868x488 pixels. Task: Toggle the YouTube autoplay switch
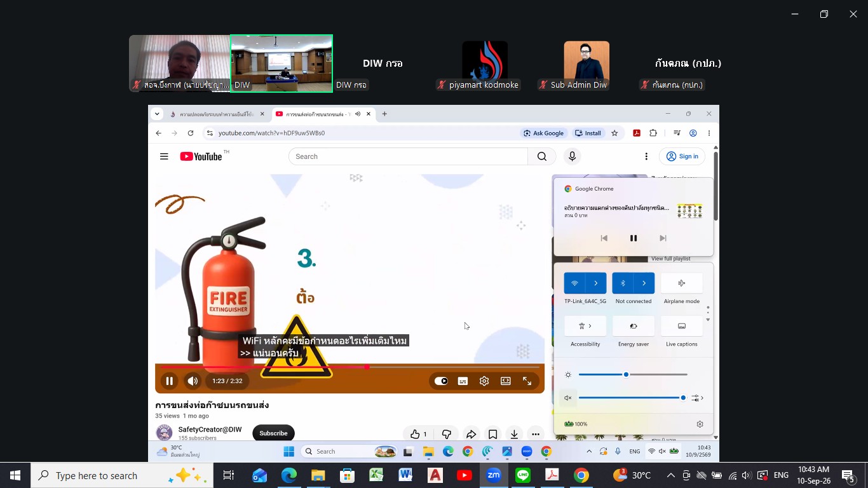(x=441, y=381)
